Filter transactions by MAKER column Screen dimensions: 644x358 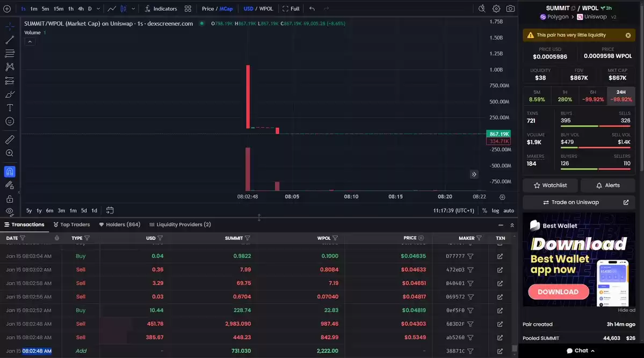479,238
